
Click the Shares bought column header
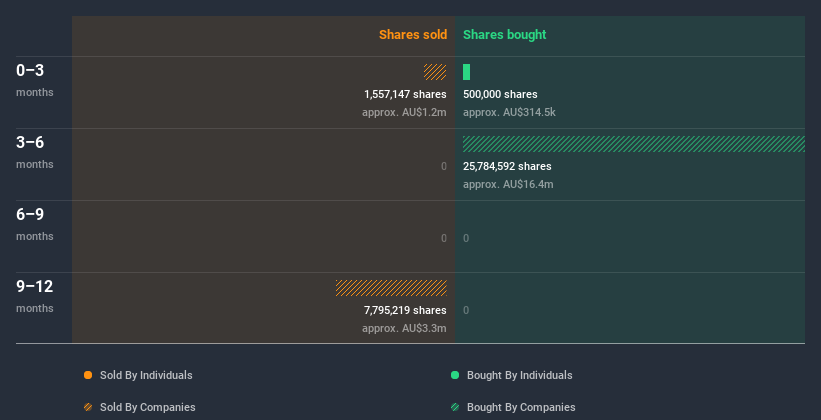click(505, 35)
